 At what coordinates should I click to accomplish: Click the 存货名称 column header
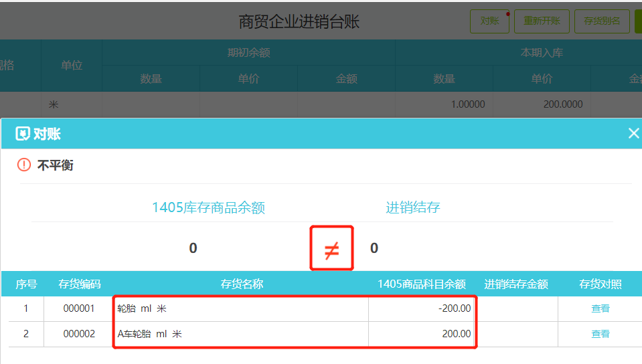pos(242,284)
